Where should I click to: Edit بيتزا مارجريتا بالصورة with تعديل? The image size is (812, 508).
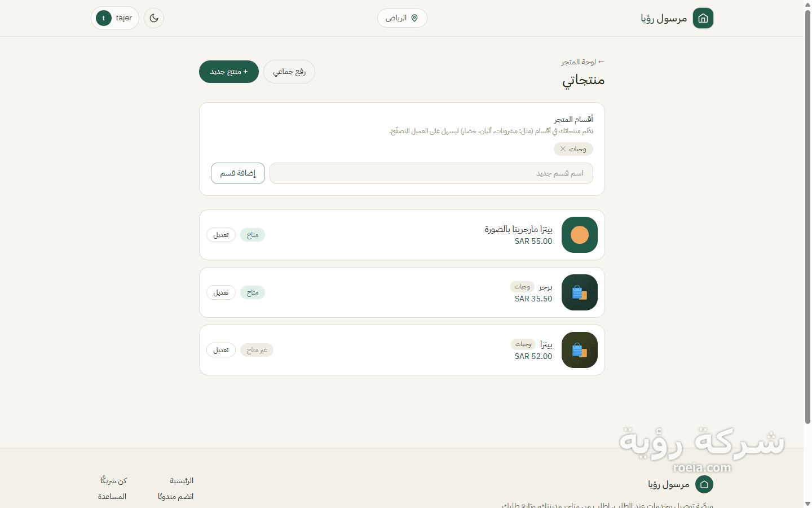pos(221,235)
